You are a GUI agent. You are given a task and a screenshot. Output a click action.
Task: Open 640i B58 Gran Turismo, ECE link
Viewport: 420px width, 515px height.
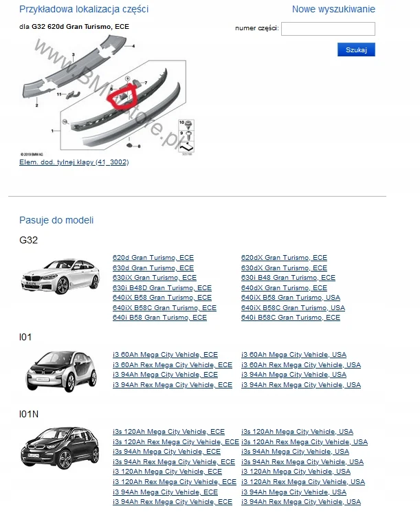click(159, 318)
